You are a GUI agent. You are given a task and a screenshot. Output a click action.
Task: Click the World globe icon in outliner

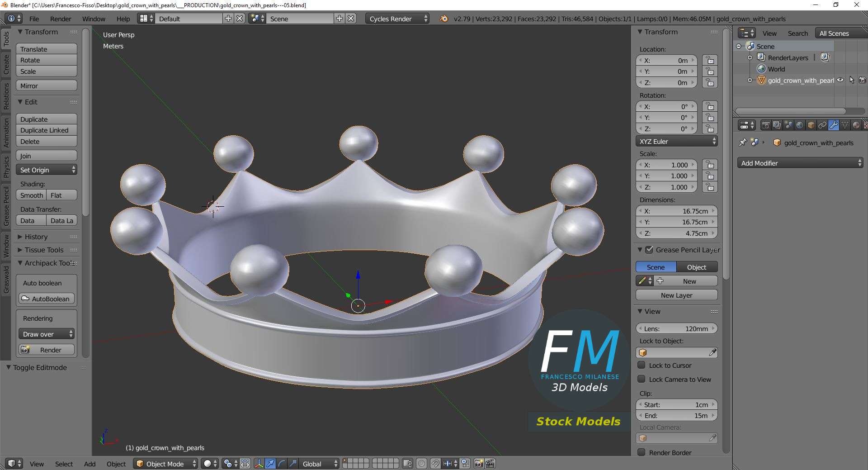(x=762, y=69)
